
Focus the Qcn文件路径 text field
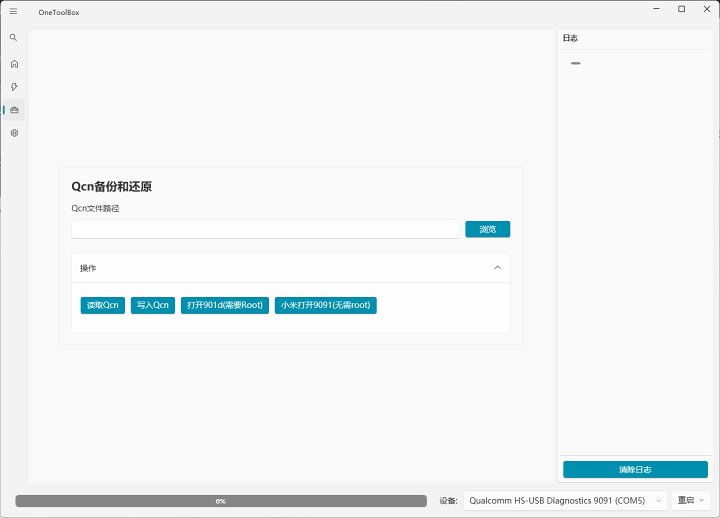point(265,229)
